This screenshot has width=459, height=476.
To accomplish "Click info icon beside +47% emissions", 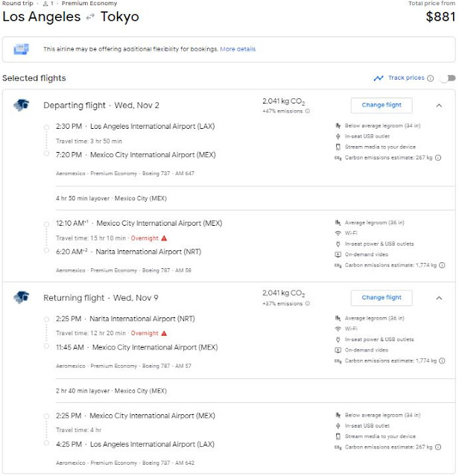I will click(307, 111).
